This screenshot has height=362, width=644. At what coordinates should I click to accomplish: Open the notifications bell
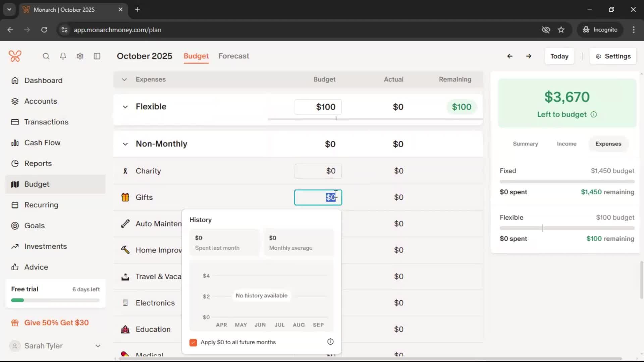63,56
